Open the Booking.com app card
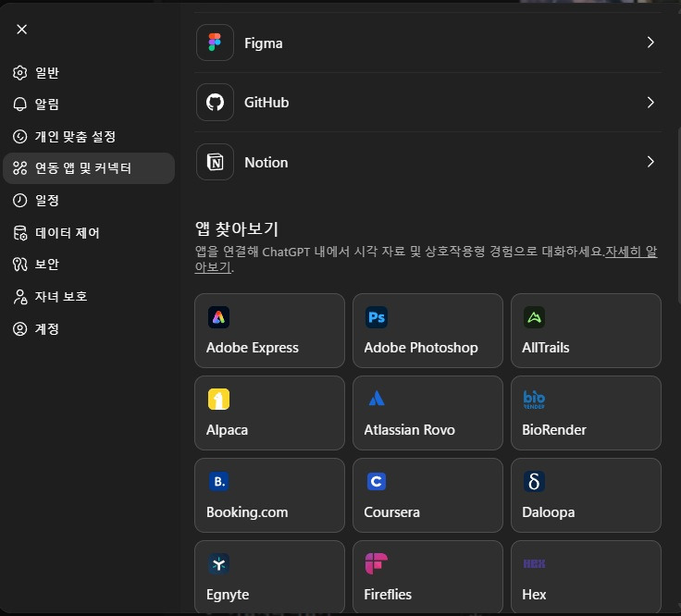 coord(269,495)
